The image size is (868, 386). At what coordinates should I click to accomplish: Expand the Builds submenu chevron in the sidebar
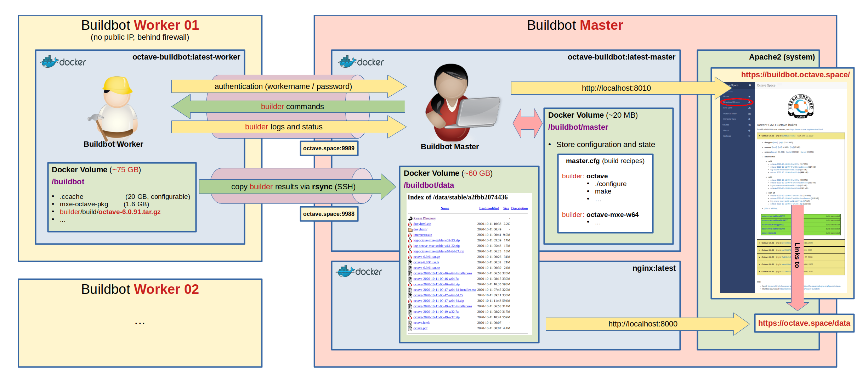click(722, 125)
